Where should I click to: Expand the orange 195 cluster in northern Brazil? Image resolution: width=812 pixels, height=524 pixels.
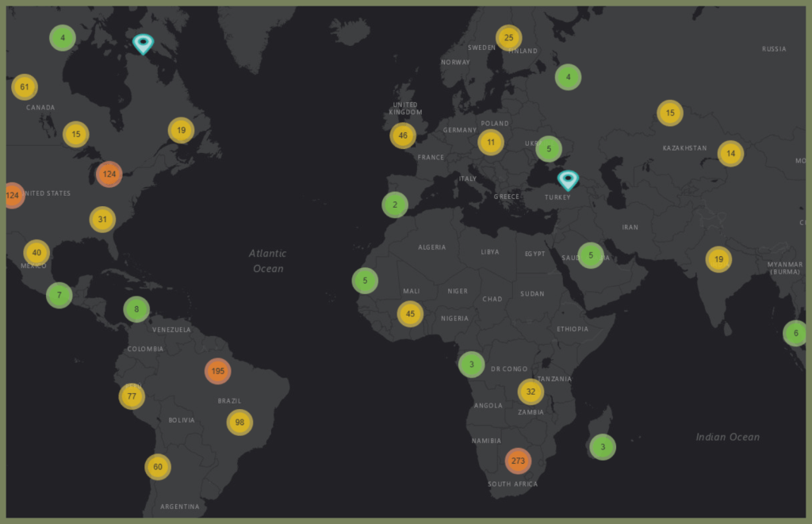coord(218,371)
